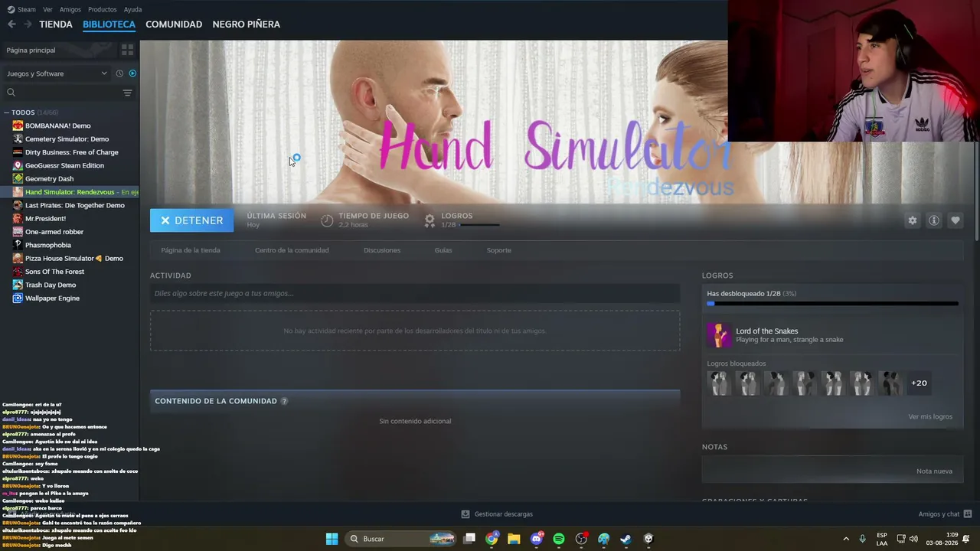Image resolution: width=980 pixels, height=551 pixels.
Task: Open the Productos menu
Action: pyautogui.click(x=103, y=9)
